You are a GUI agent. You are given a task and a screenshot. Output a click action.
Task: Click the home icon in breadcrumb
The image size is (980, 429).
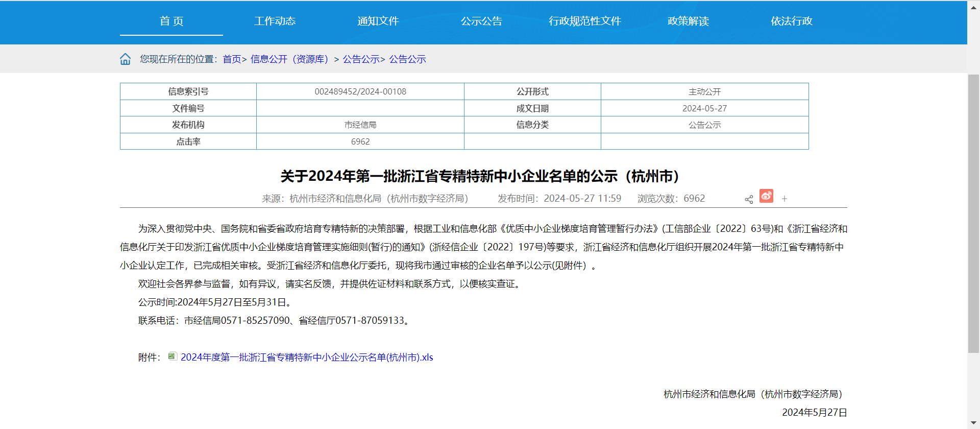coord(125,59)
